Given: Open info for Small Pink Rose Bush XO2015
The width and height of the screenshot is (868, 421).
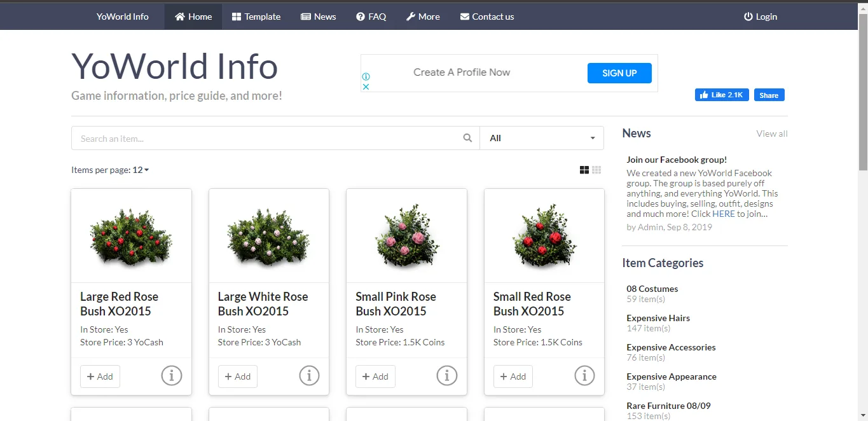Looking at the screenshot, I should click(x=447, y=376).
